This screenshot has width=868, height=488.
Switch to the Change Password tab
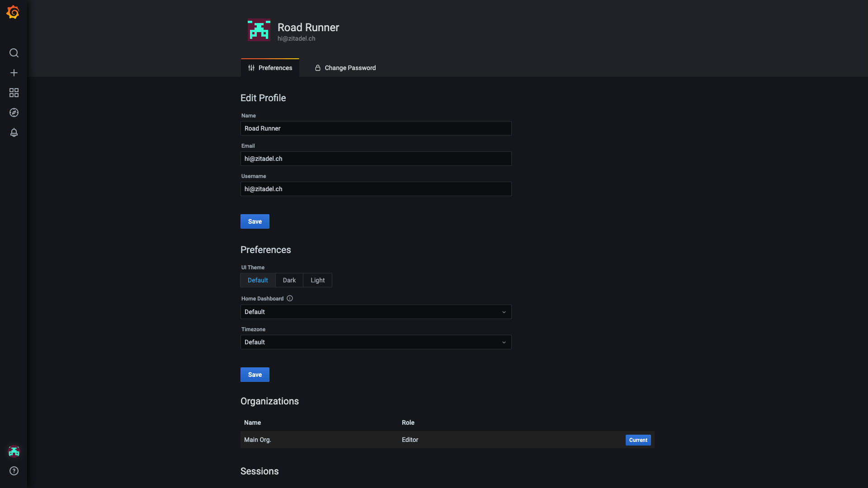345,68
